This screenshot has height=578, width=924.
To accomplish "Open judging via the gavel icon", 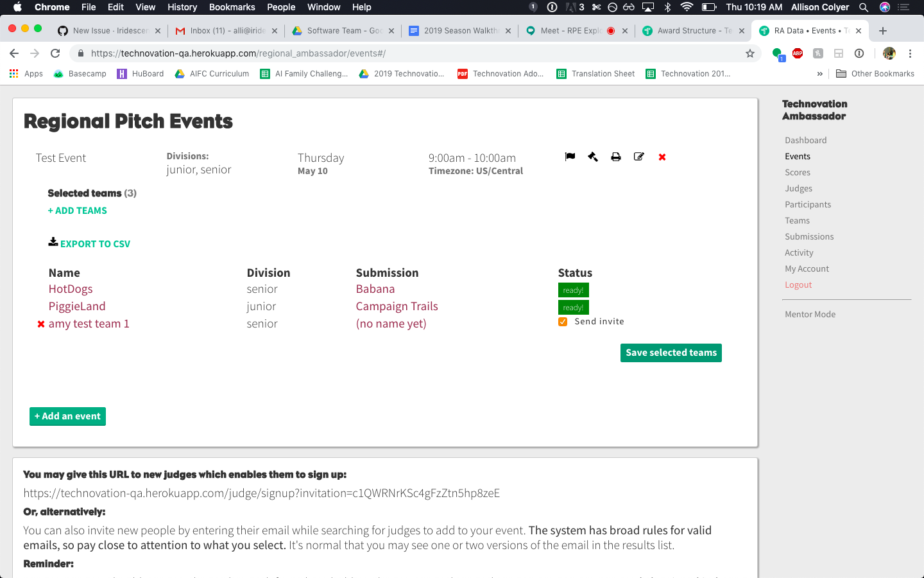I will (593, 156).
